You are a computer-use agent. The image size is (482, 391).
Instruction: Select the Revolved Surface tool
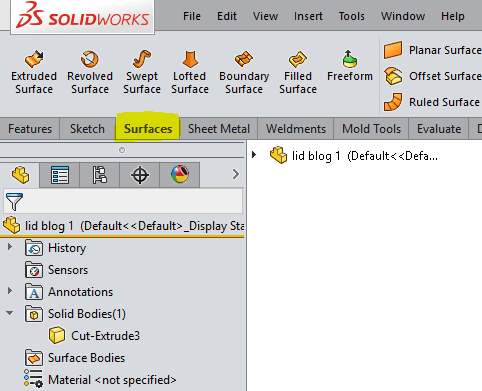coord(90,72)
